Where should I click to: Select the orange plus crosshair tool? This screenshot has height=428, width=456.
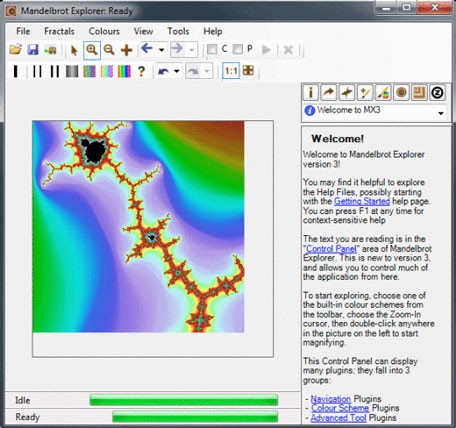[x=126, y=50]
